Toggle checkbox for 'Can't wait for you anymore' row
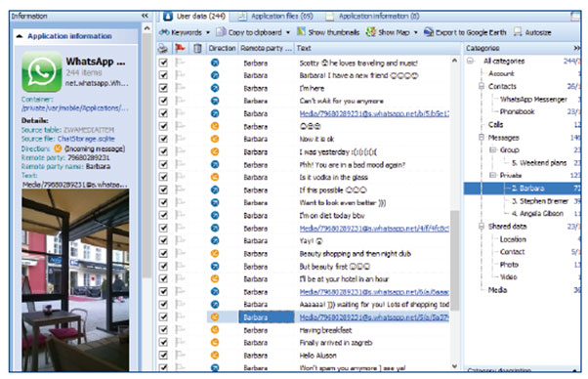Image resolution: width=588 pixels, height=379 pixels. pos(163,101)
